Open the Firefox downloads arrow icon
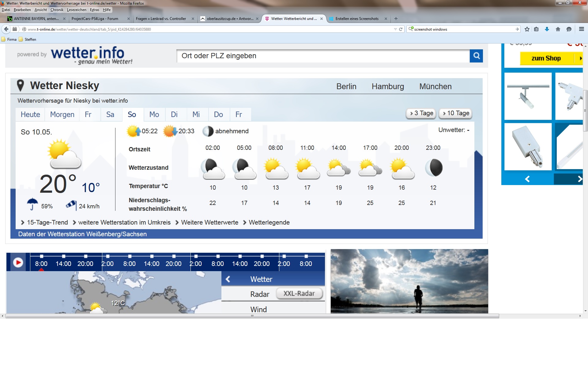Viewport: 588px width, 375px height. (547, 29)
